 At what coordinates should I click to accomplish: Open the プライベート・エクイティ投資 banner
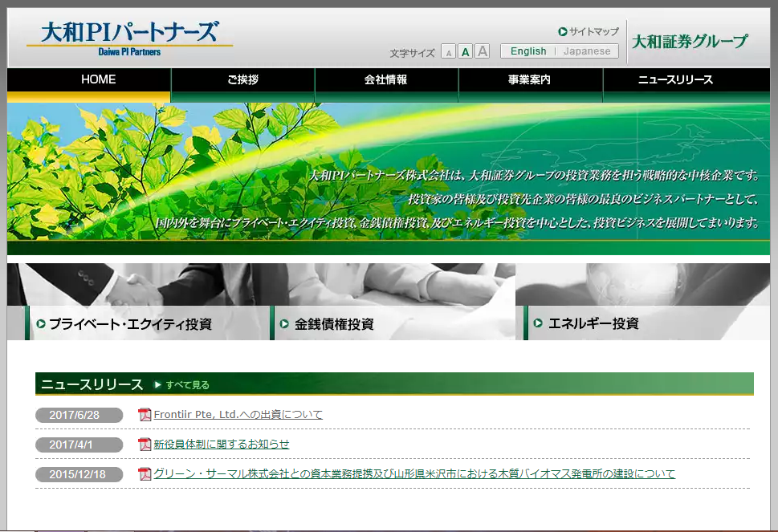[x=138, y=302]
